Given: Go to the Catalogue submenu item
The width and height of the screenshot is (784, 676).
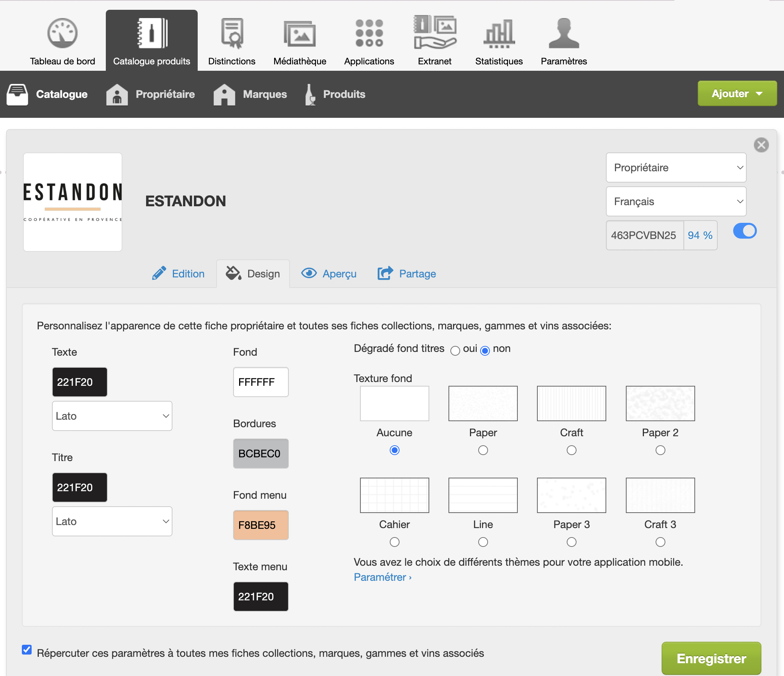Looking at the screenshot, I should [x=47, y=94].
